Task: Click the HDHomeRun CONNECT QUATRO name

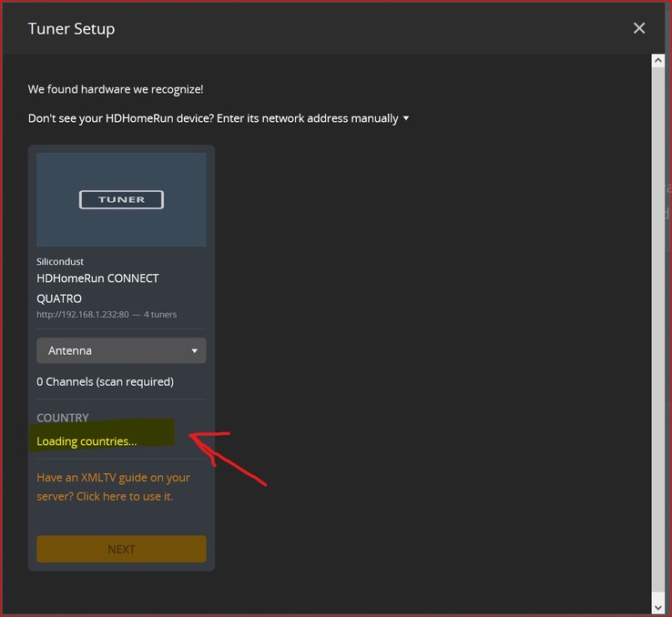Action: pos(97,288)
